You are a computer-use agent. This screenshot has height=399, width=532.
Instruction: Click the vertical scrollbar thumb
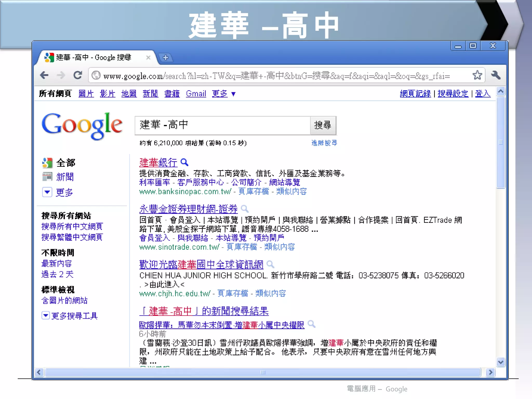tap(501, 142)
